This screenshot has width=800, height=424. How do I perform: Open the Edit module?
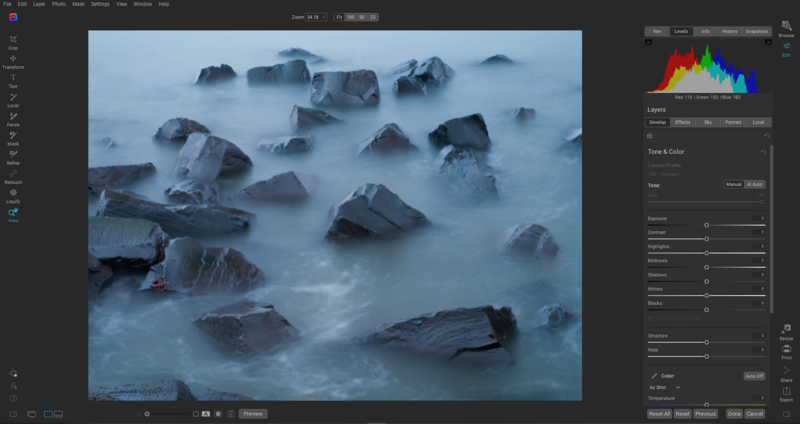(786, 49)
